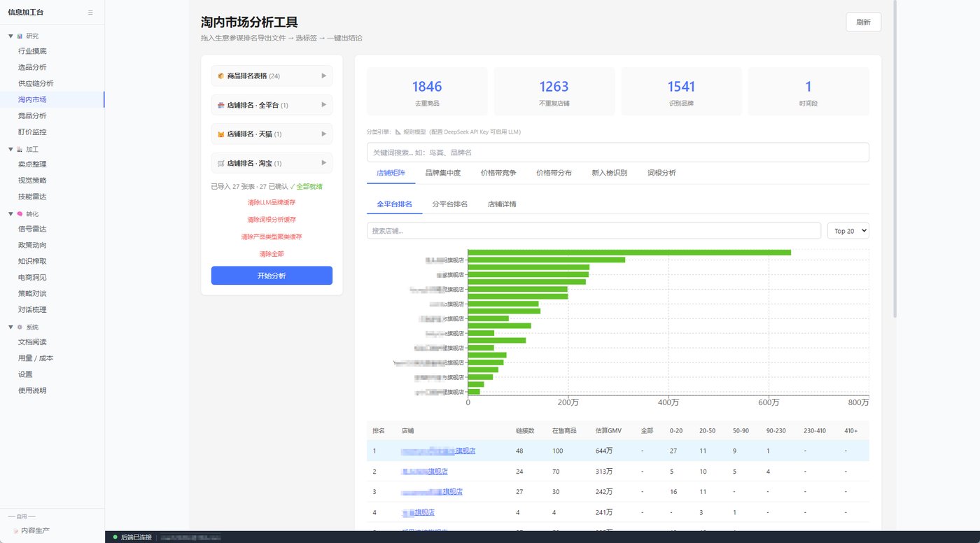This screenshot has width=980, height=543.
Task: Click the 加工 section icon
Action: [20, 149]
